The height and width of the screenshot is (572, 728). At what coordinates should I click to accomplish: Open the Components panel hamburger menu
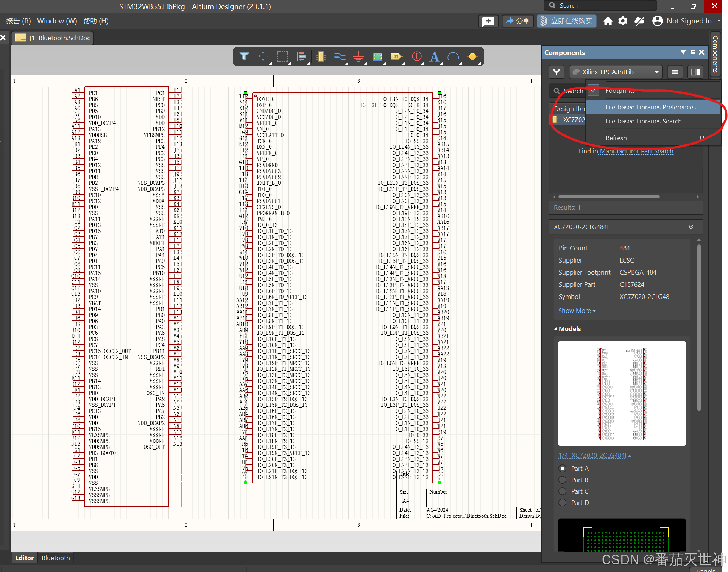point(675,72)
